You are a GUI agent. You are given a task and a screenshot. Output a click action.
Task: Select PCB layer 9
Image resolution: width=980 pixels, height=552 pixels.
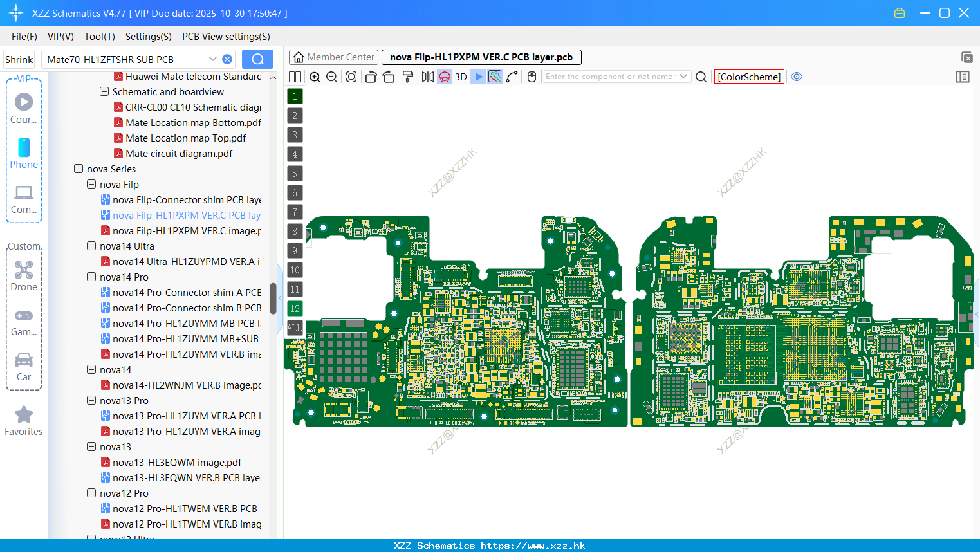pyautogui.click(x=295, y=251)
